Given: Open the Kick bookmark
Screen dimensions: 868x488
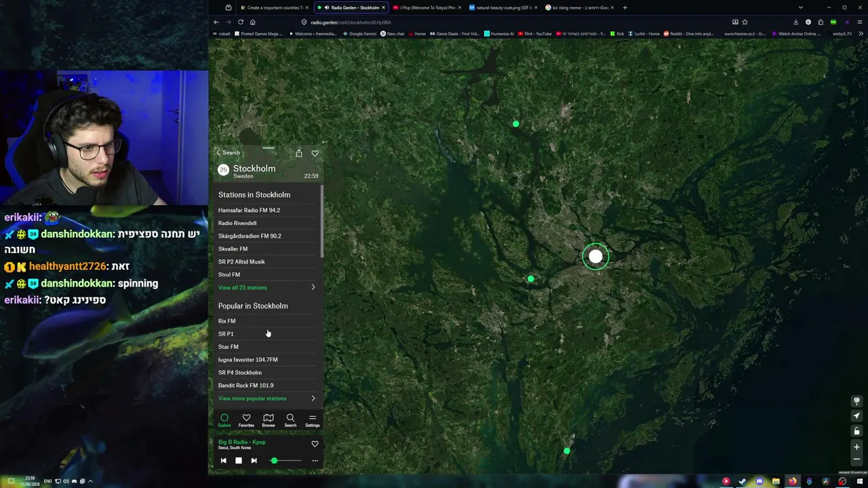Looking at the screenshot, I should [x=617, y=33].
